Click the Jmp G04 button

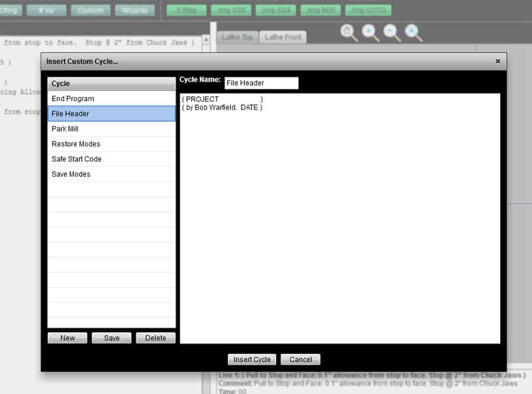click(275, 10)
